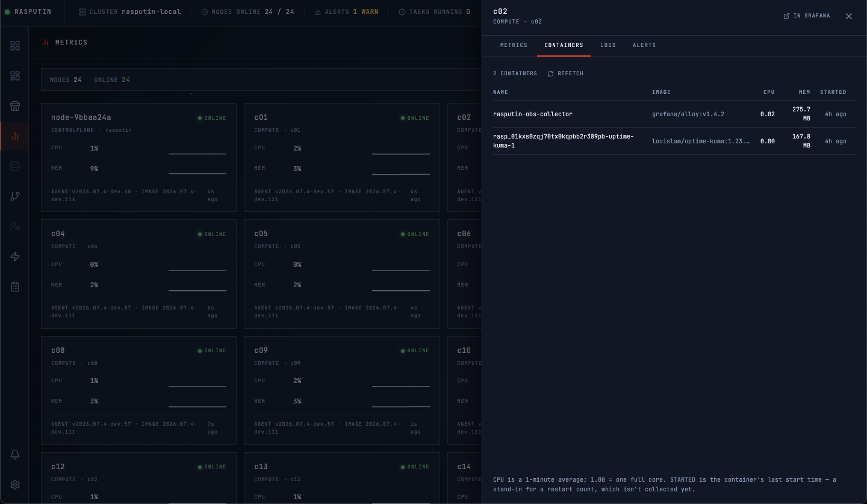Click the 0.02 CPU value

(x=768, y=114)
